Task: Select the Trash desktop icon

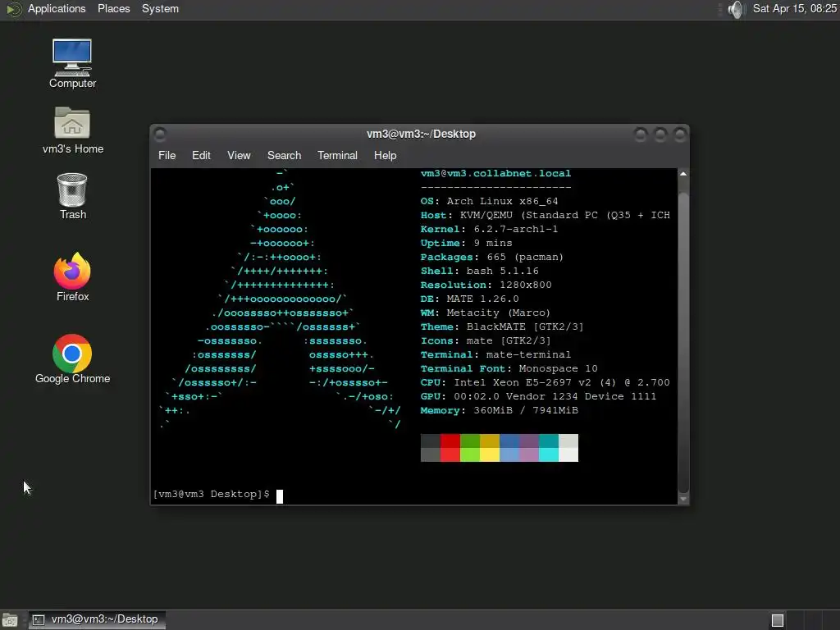Action: [x=72, y=196]
